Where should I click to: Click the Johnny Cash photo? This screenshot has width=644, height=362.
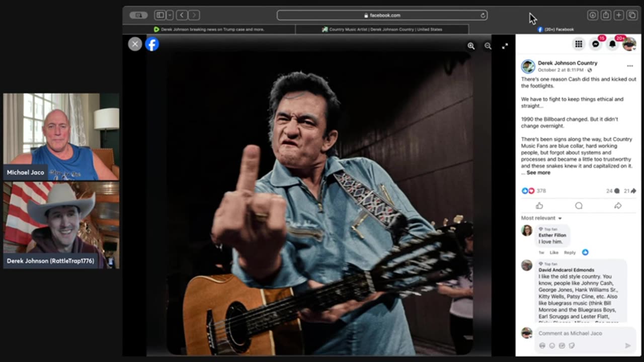319,204
